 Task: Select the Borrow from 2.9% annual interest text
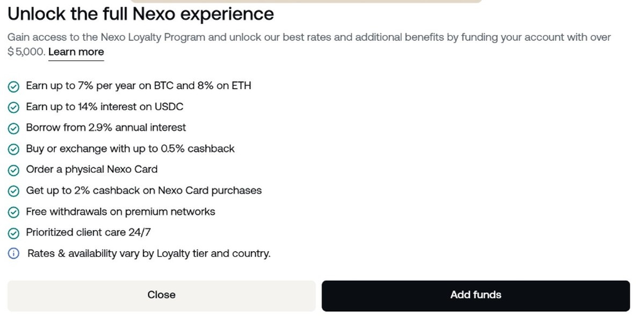click(x=106, y=128)
